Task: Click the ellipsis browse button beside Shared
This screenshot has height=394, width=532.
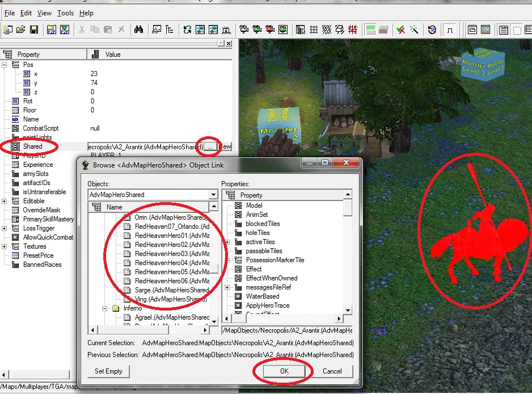Action: (210, 146)
